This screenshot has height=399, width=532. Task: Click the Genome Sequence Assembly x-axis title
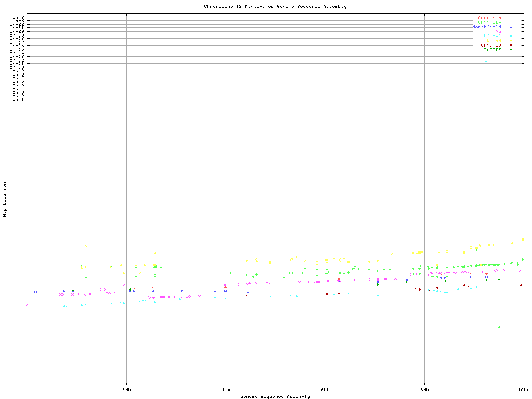tap(275, 397)
